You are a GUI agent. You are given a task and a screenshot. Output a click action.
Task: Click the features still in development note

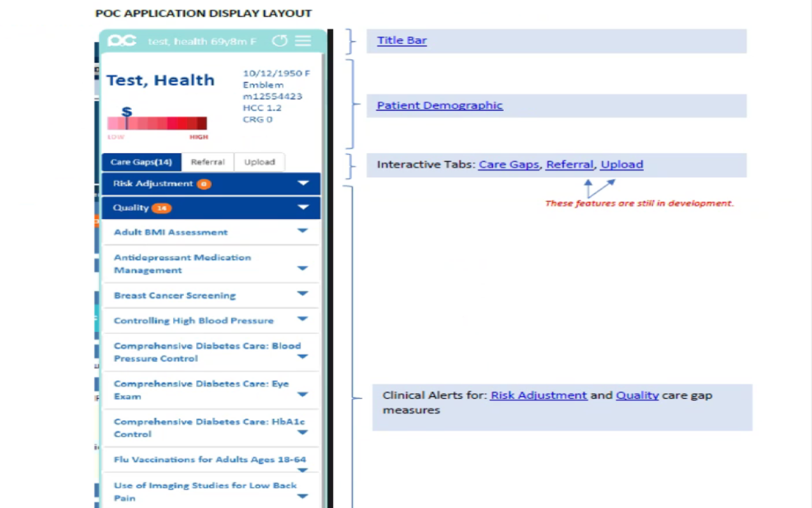coord(639,204)
